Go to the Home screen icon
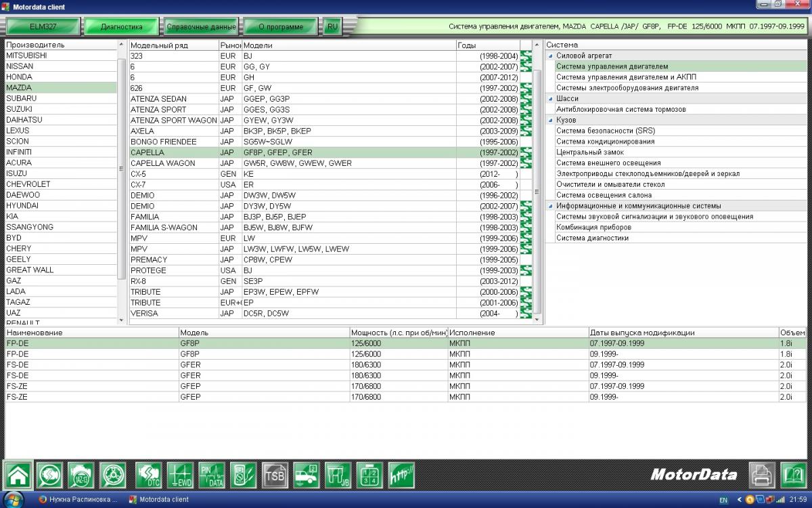 coord(18,475)
